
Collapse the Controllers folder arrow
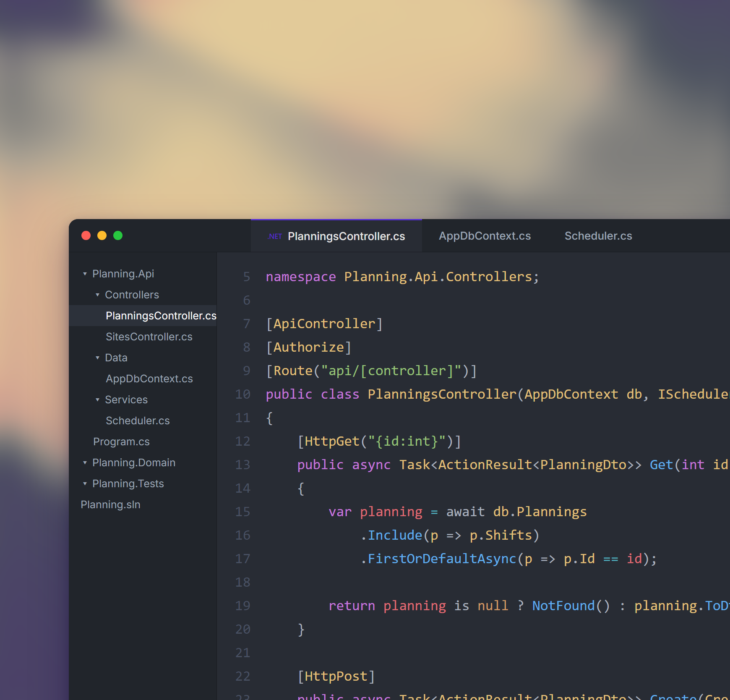(x=97, y=295)
